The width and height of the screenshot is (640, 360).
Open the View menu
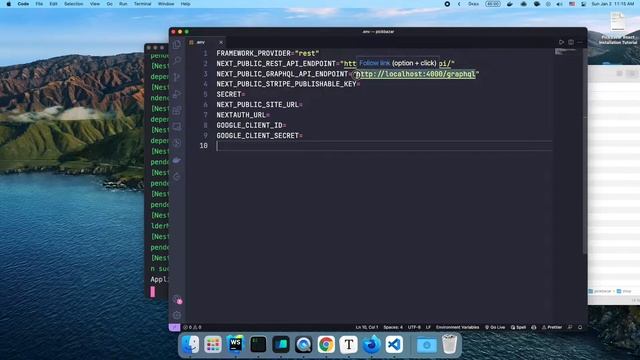pos(95,4)
